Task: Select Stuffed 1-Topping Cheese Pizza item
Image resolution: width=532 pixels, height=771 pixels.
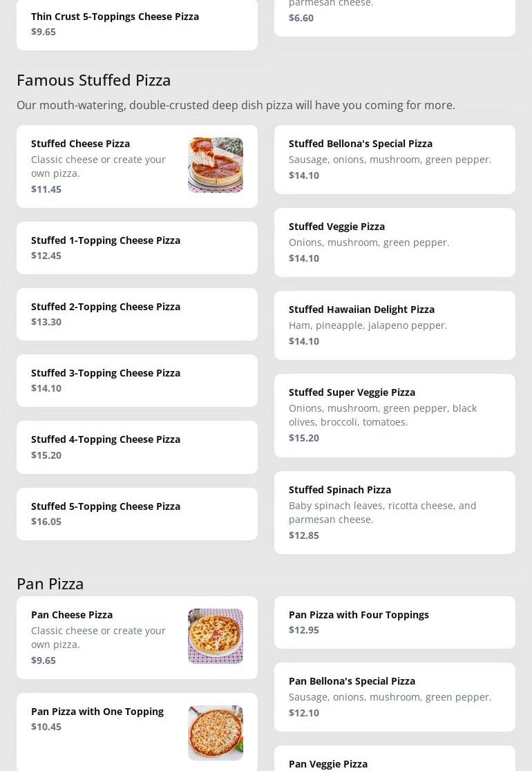Action: [137, 247]
